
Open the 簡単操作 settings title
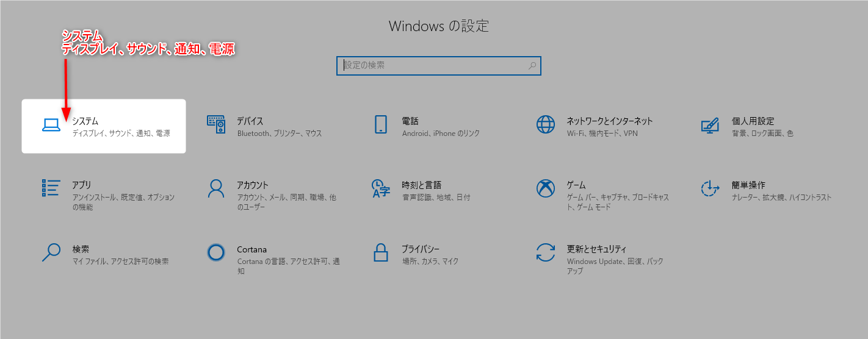pyautogui.click(x=748, y=185)
